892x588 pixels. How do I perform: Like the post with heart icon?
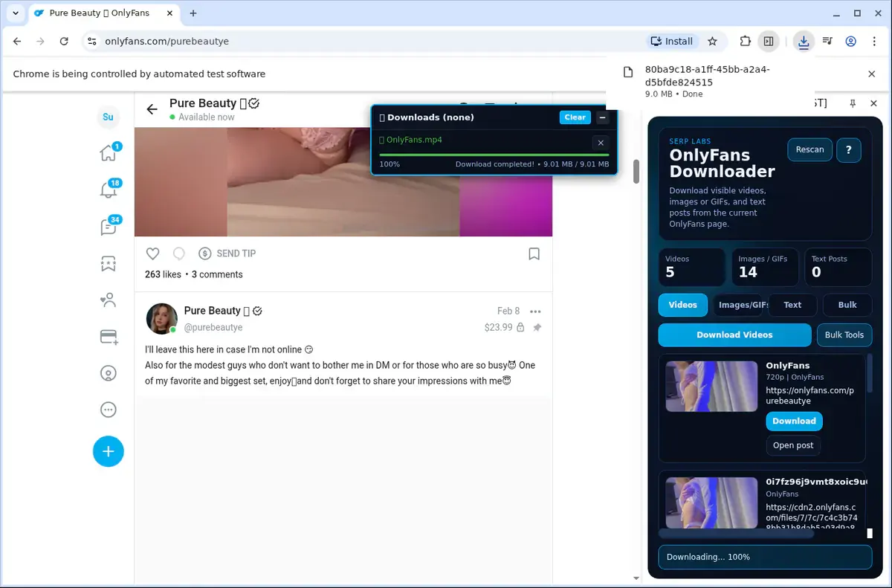152,253
